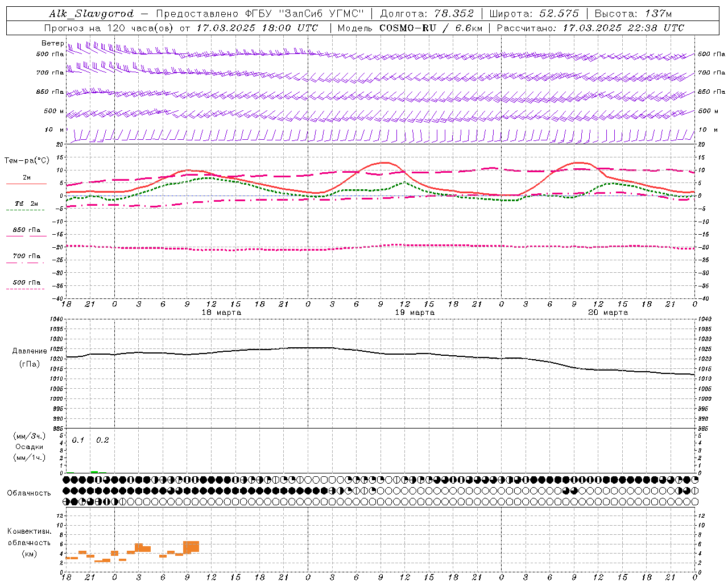Click the (км) unit label

coord(30,554)
